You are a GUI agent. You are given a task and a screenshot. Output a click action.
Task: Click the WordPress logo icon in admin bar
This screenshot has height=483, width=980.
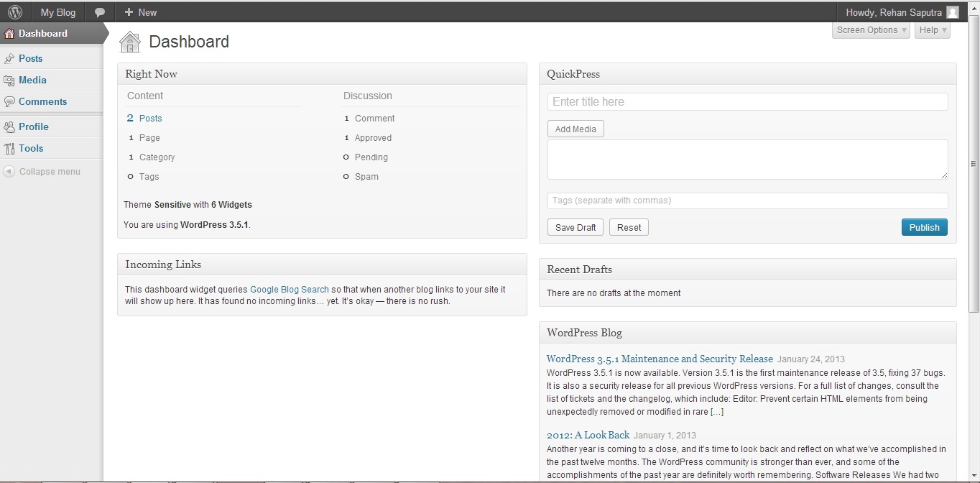coord(15,12)
